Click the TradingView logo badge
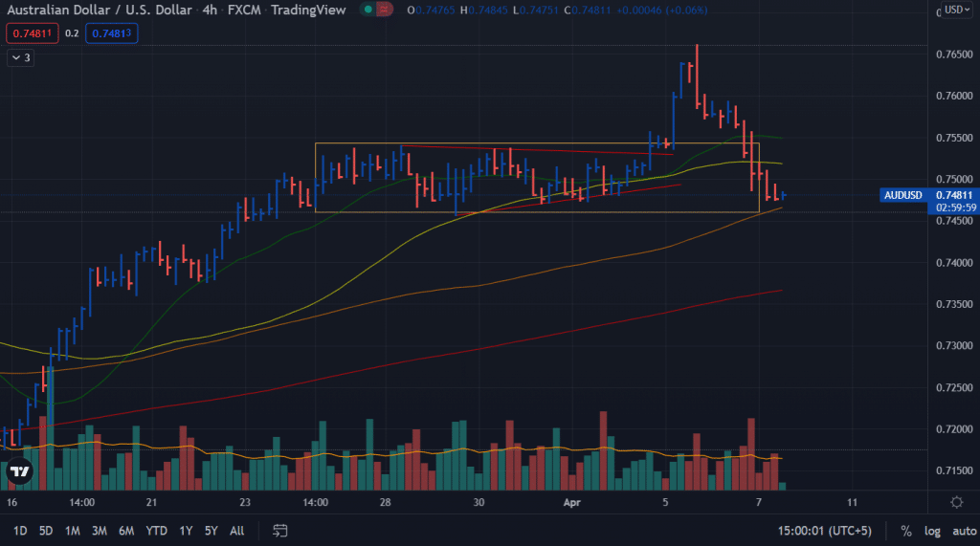980x546 pixels. pos(19,471)
